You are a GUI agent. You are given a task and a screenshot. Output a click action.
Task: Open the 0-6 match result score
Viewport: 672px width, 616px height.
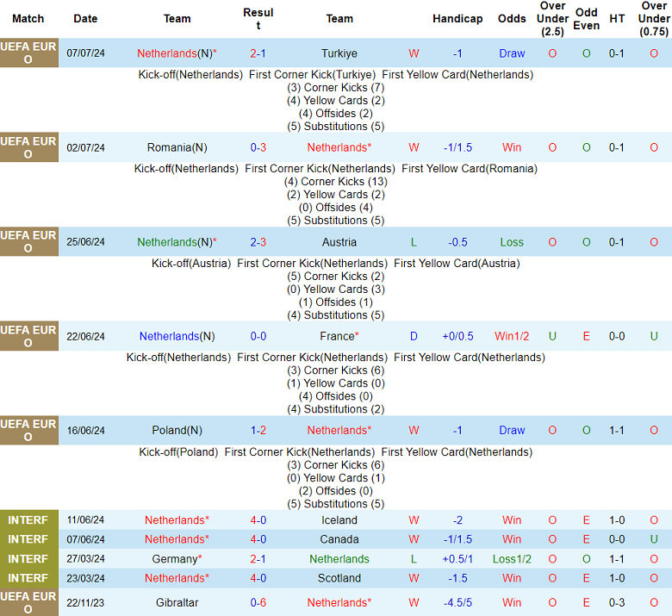[258, 602]
